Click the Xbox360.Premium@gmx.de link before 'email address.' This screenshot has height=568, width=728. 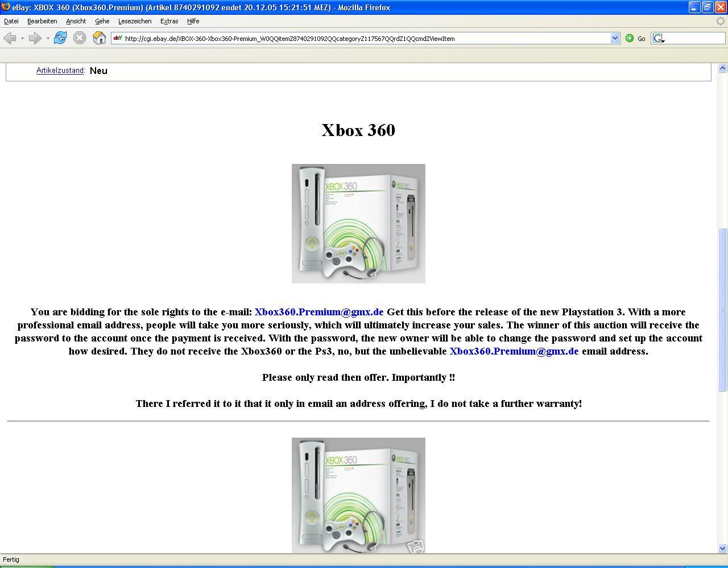click(514, 351)
